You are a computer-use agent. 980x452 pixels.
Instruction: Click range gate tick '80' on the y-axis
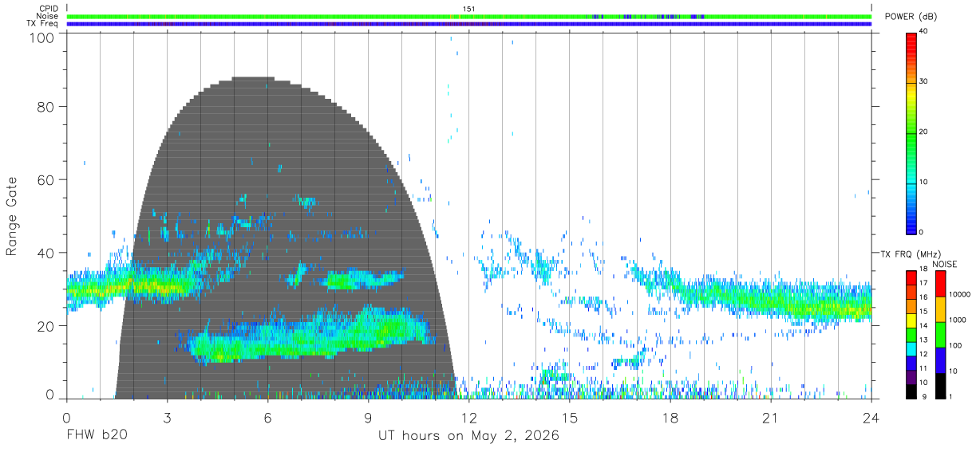(45, 107)
